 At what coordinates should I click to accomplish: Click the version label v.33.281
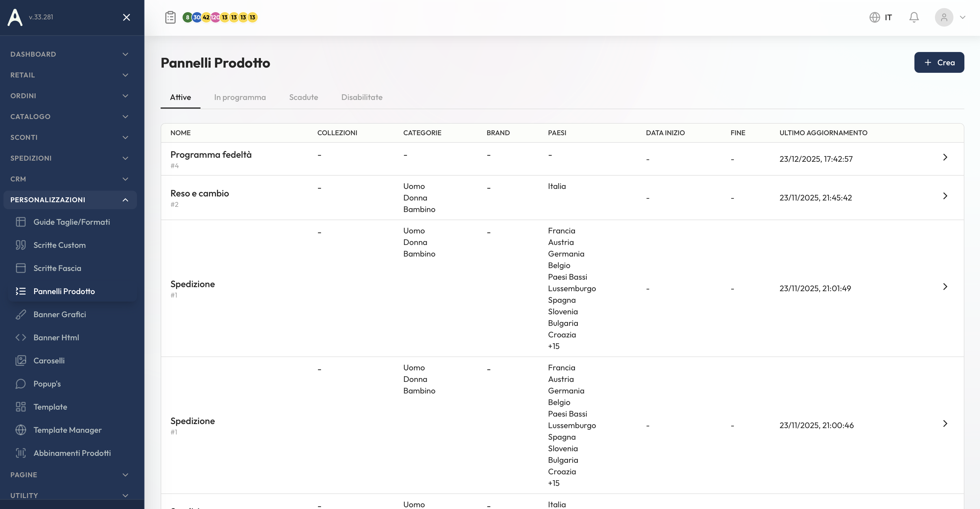(41, 17)
